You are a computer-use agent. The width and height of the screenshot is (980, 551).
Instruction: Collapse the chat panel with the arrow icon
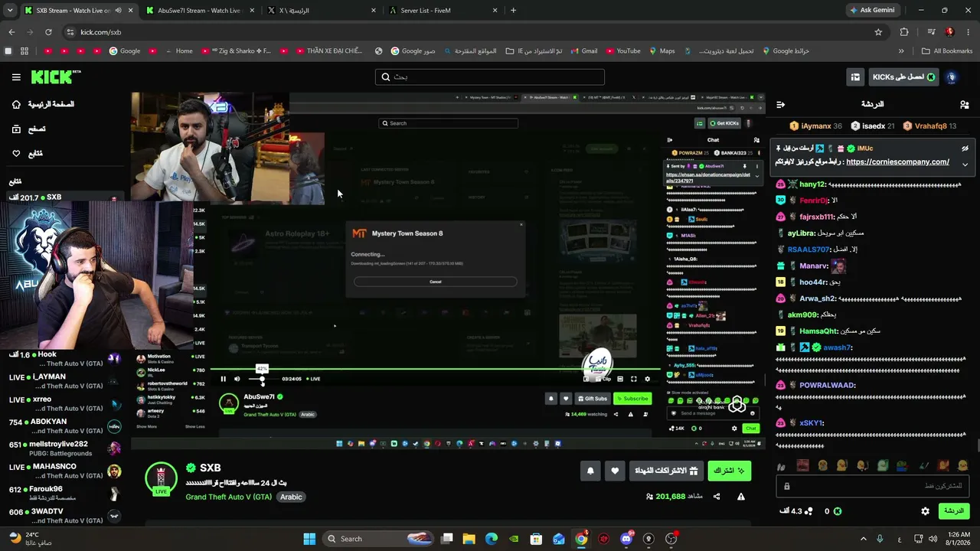click(x=780, y=104)
